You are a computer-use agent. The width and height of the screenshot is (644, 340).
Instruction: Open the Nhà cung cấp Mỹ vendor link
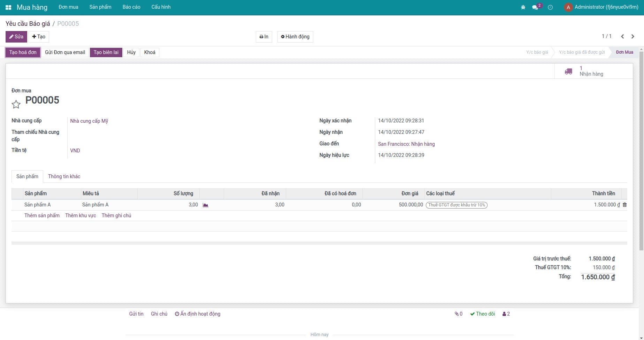(x=89, y=121)
